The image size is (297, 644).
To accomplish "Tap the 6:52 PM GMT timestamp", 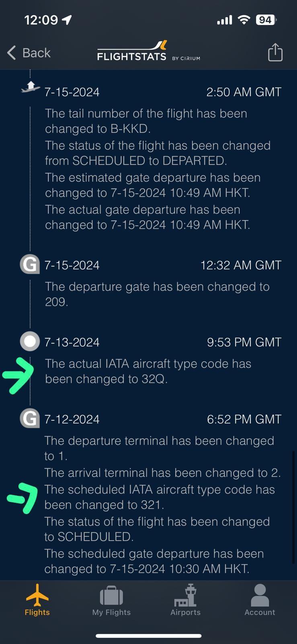I will tap(244, 419).
